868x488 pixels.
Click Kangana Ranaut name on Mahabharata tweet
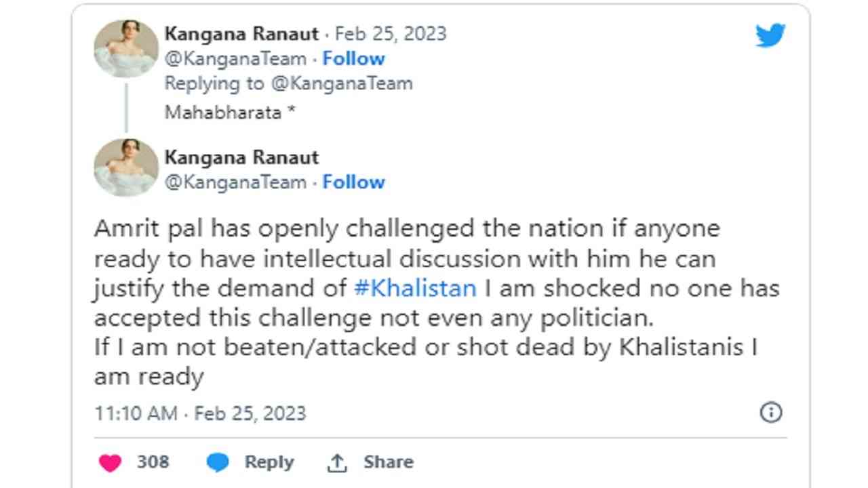(x=241, y=34)
